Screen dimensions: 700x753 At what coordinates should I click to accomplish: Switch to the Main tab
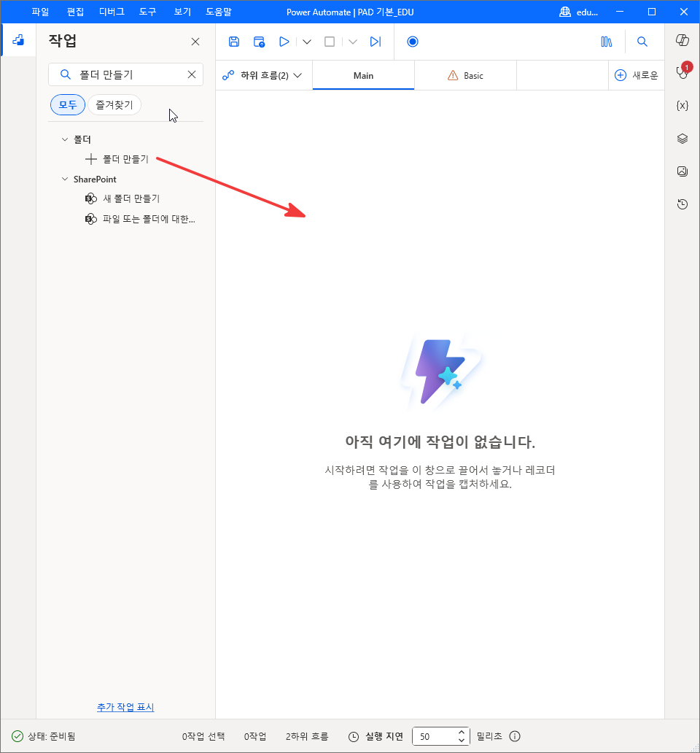363,75
